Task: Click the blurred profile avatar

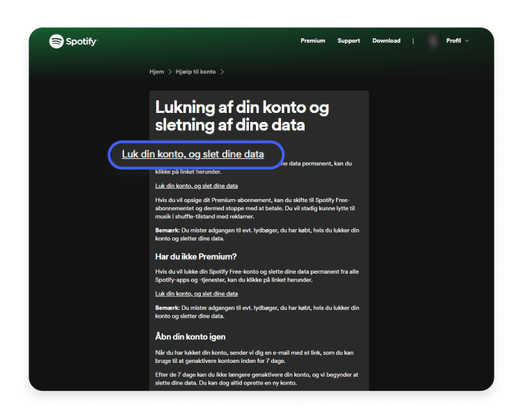Action: pyautogui.click(x=433, y=41)
